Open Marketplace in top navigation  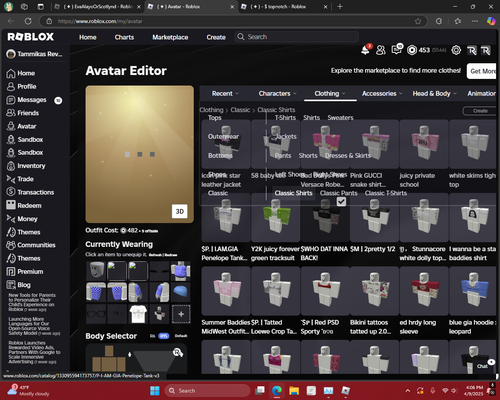[170, 37]
